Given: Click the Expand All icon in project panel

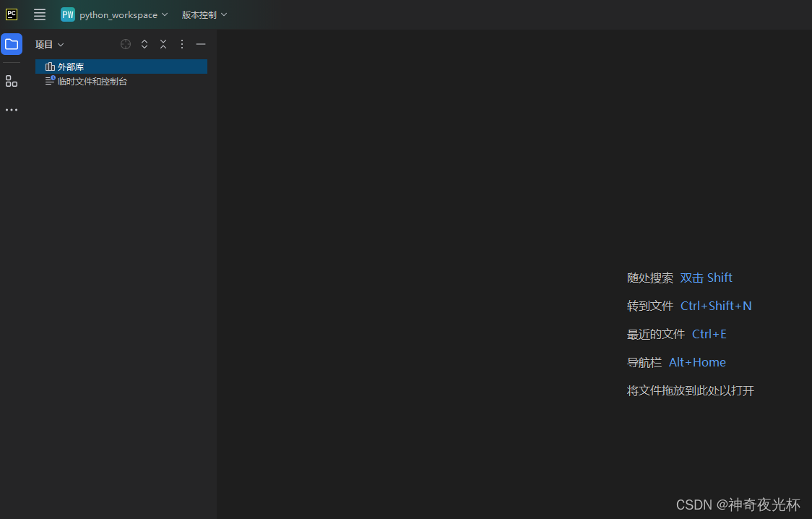Looking at the screenshot, I should pyautogui.click(x=144, y=44).
